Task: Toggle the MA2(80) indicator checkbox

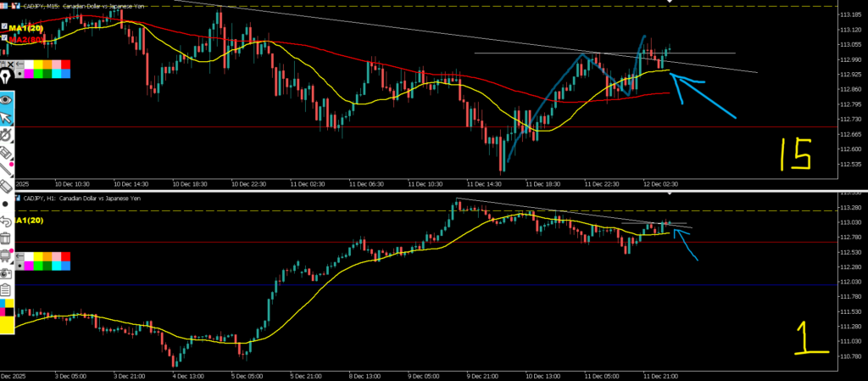Action: coord(4,39)
